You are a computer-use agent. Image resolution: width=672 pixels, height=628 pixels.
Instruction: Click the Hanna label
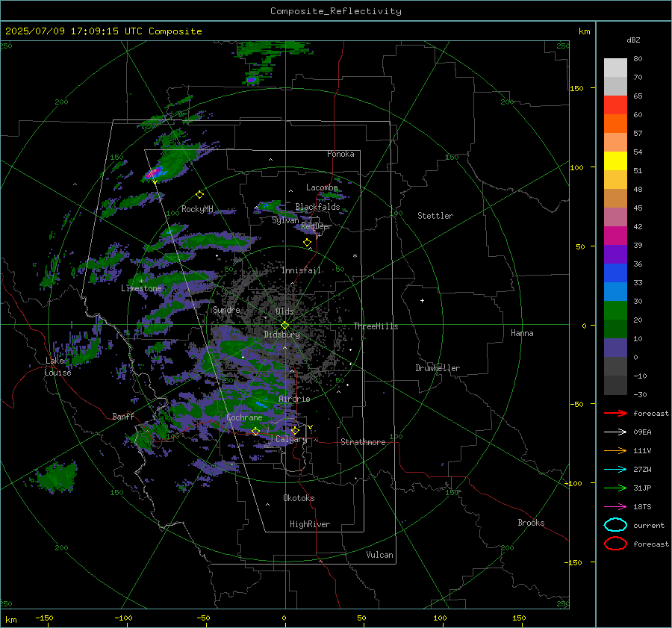522,333
